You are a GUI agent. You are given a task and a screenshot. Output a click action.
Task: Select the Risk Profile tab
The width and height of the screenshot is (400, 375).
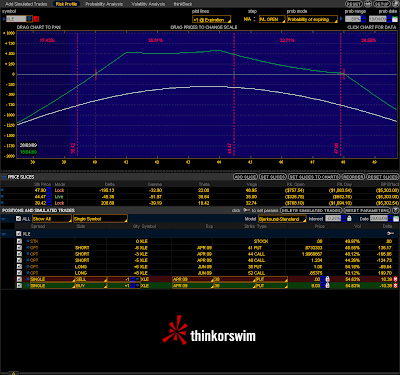(x=66, y=4)
